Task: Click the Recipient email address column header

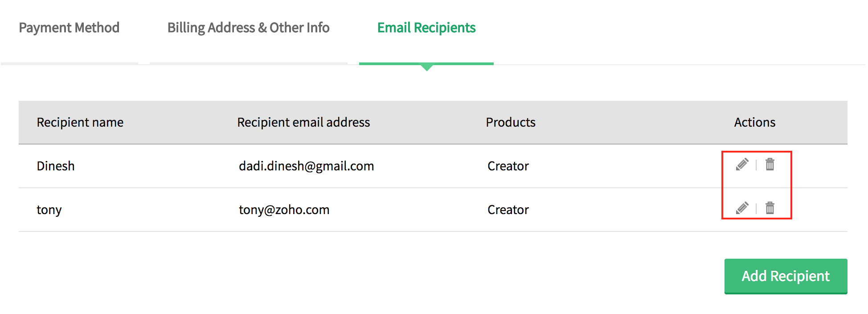Action: pos(303,122)
